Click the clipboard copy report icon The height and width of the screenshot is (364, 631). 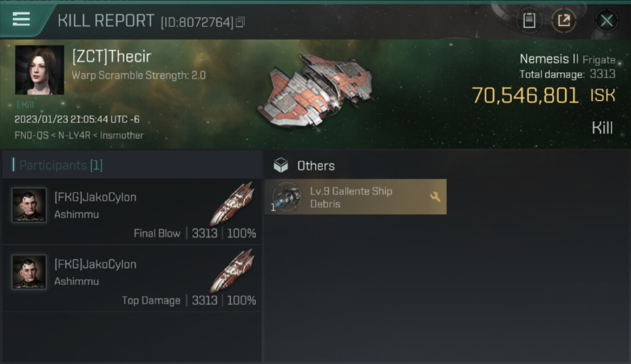(529, 20)
